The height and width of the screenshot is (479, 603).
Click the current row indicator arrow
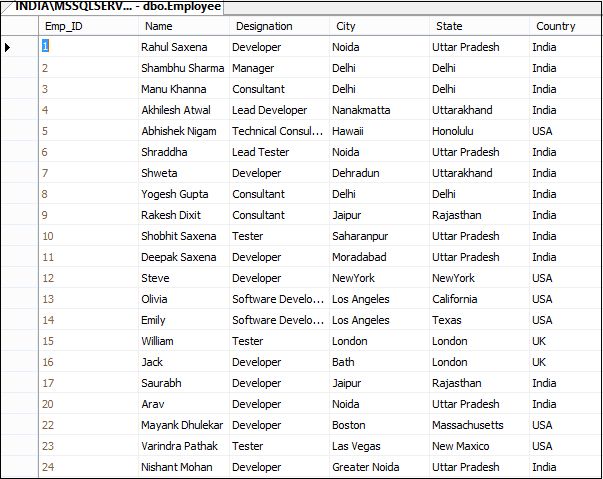[x=8, y=47]
